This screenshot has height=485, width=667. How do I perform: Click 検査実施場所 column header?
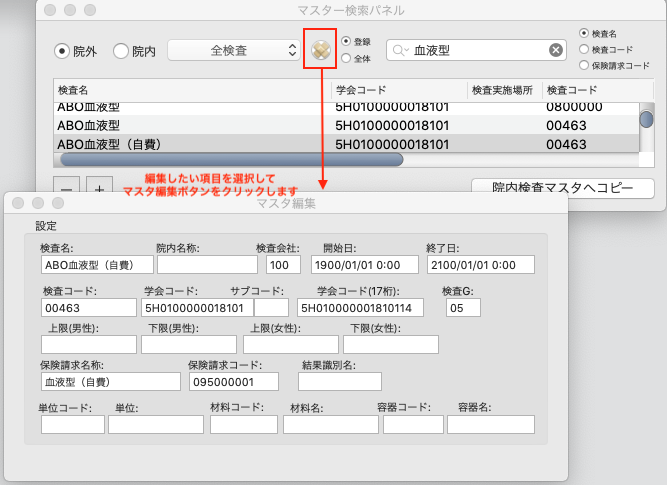(504, 90)
